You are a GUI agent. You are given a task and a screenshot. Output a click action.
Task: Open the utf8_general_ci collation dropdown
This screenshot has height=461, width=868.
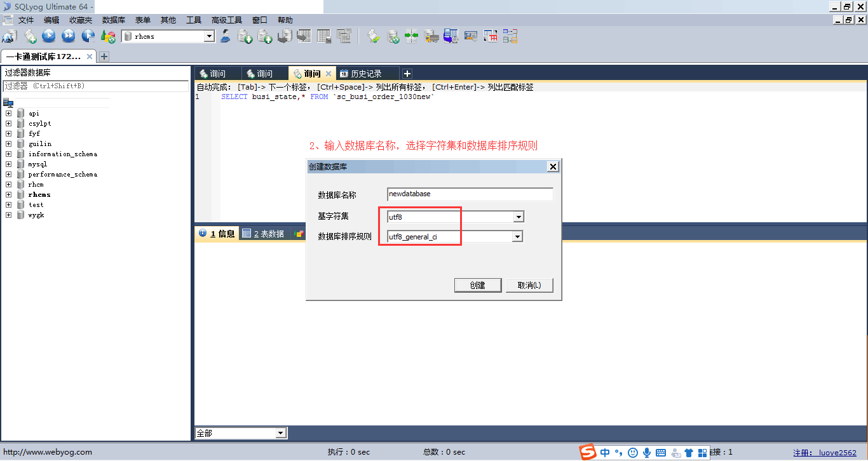[518, 237]
